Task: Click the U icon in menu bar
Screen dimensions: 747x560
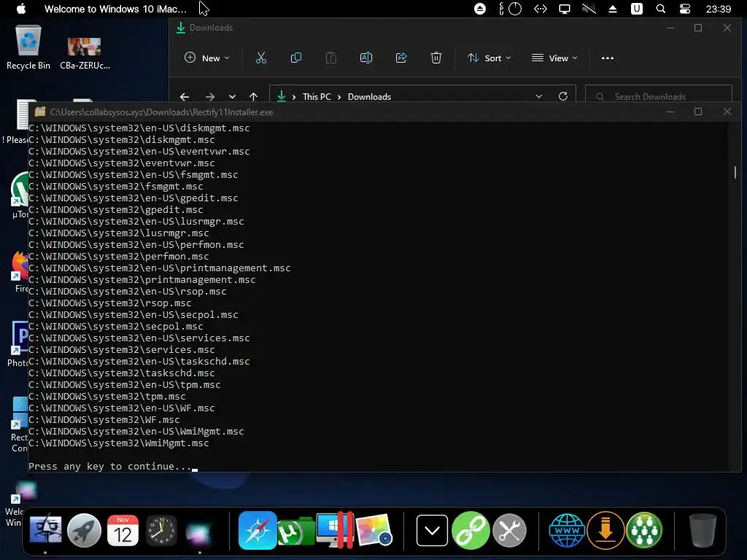Action: 636,9
